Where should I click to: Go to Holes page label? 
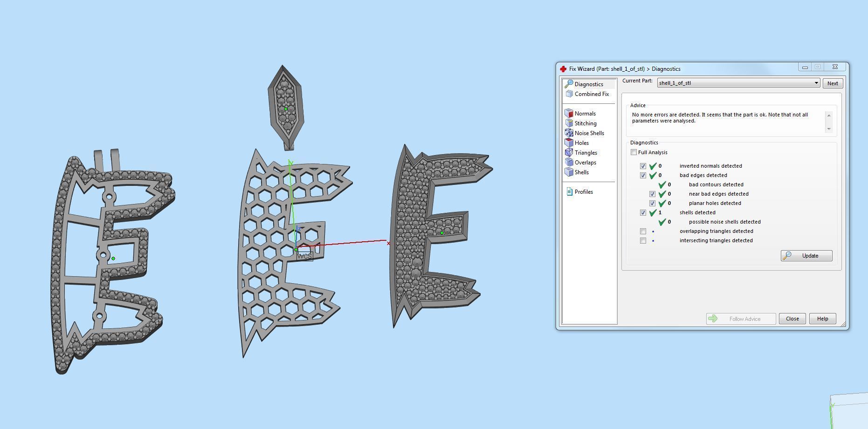pyautogui.click(x=581, y=143)
